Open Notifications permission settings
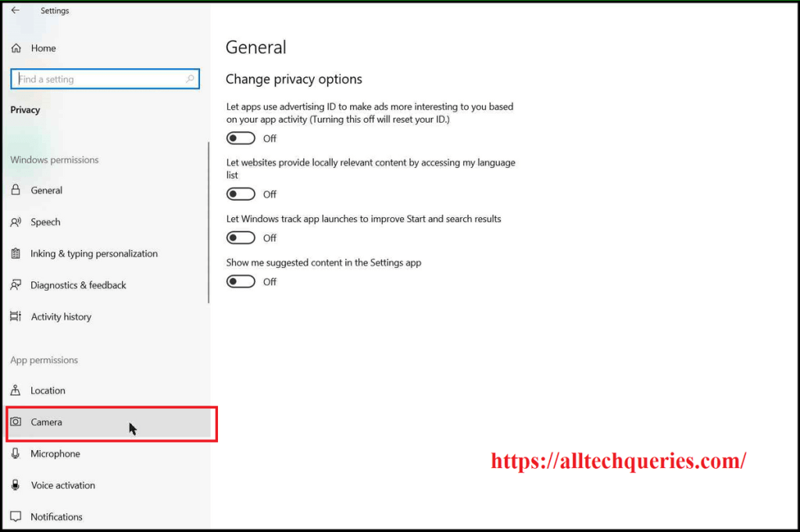Image resolution: width=800 pixels, height=532 pixels. 56,516
